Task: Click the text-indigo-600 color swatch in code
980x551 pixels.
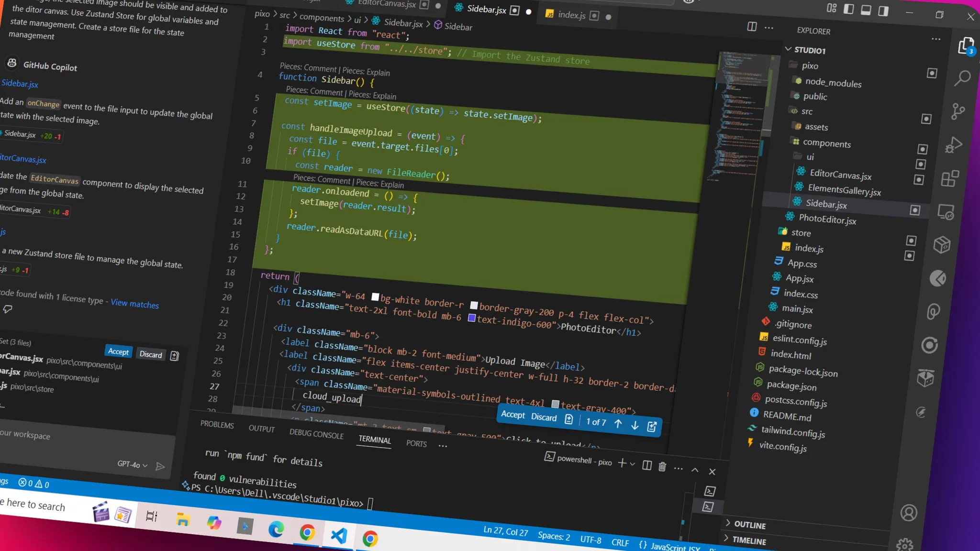Action: coord(471,318)
